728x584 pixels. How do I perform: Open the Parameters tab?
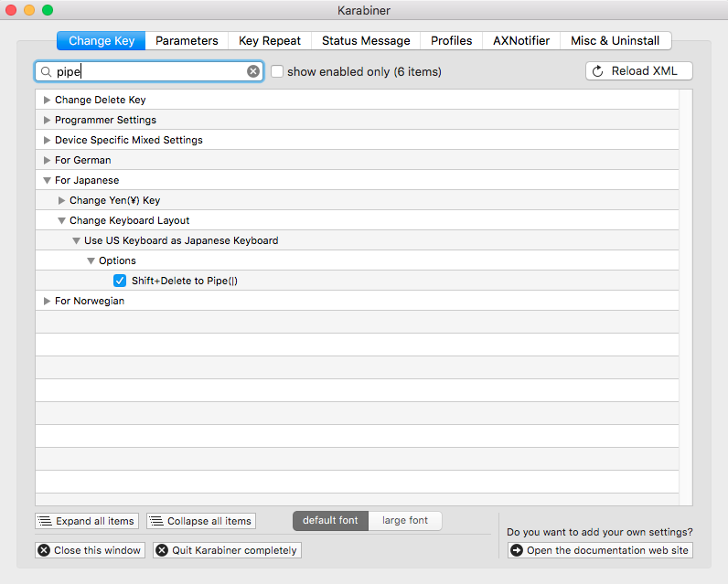click(187, 41)
